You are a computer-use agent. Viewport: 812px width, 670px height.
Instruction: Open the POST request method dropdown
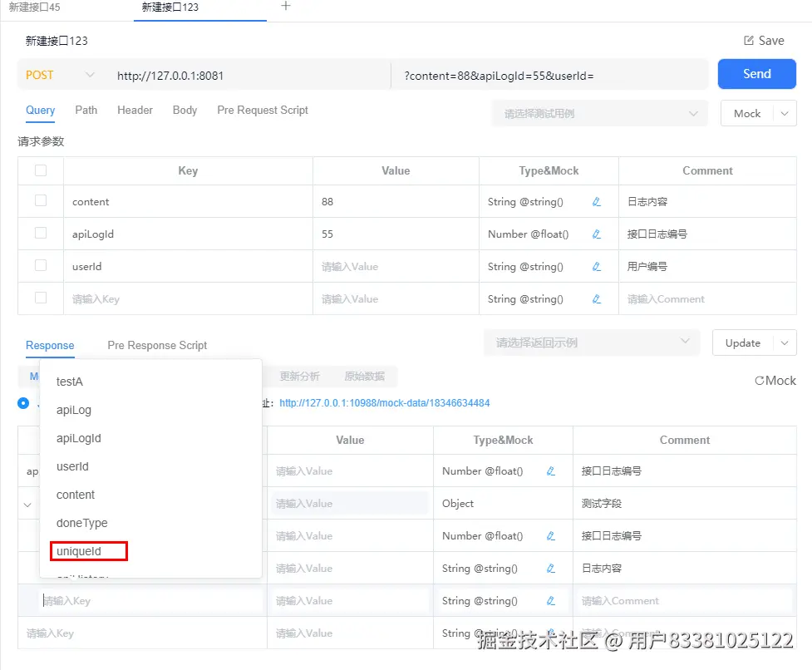[58, 74]
